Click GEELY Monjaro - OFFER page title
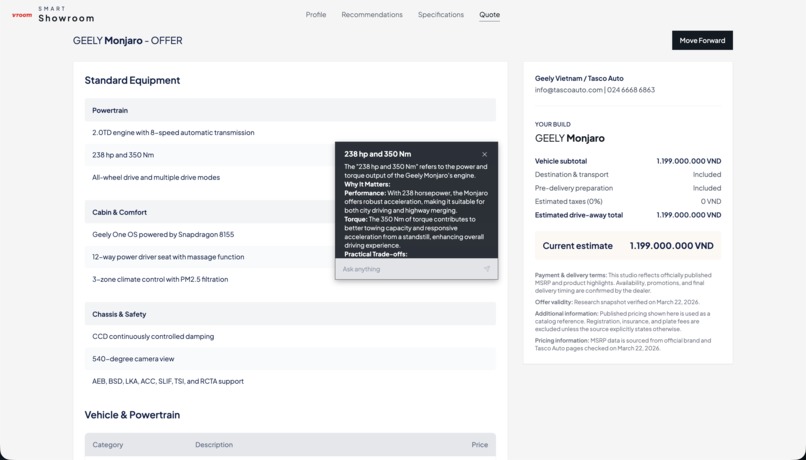 pyautogui.click(x=127, y=41)
